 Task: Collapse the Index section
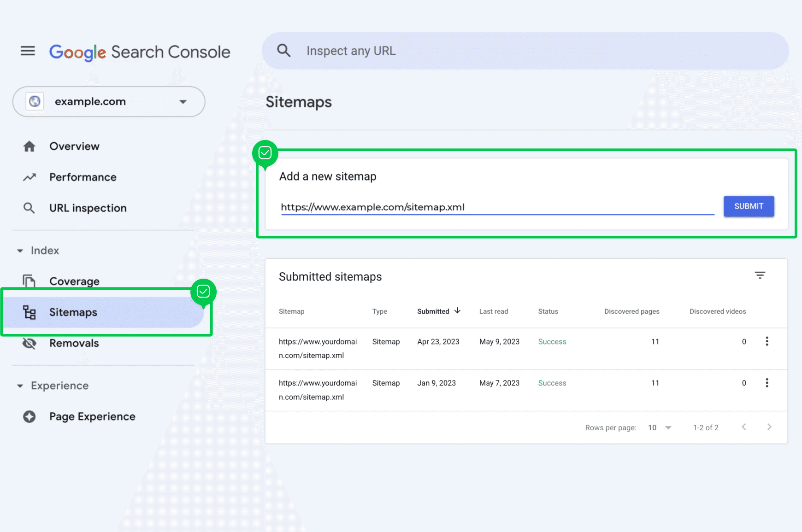click(20, 251)
